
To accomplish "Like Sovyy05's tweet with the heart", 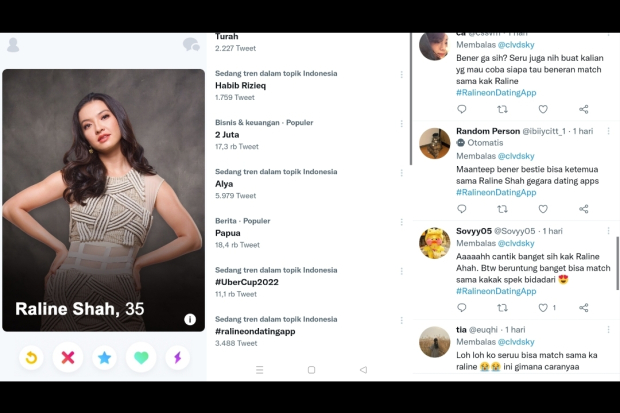I will tap(543, 308).
